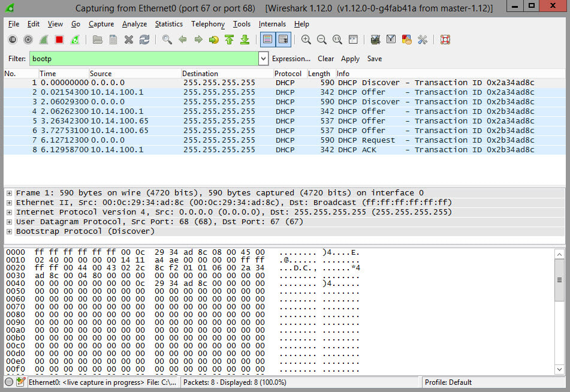Viewport: 570px width, 392px height.
Task: Stop the running live capture
Action: click(59, 40)
